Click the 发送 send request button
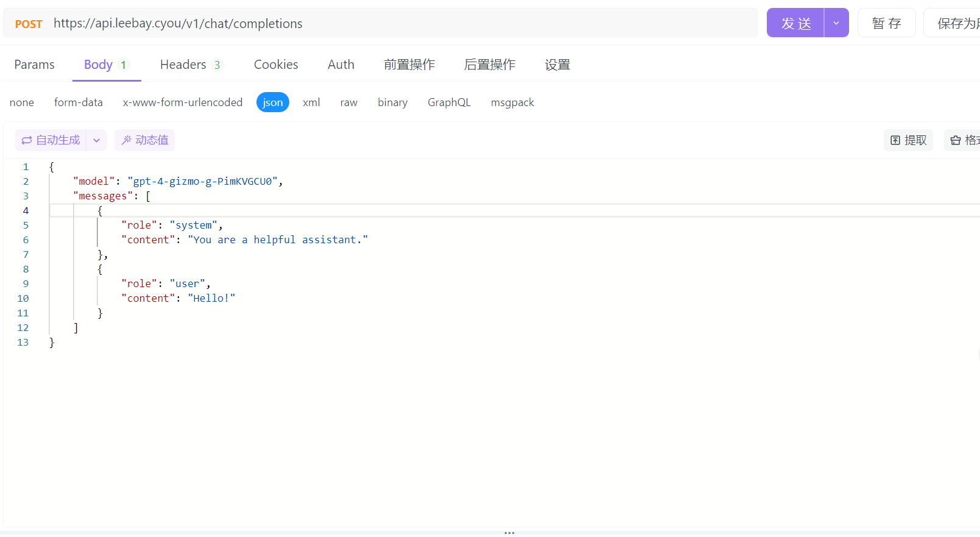The image size is (980, 537). [x=795, y=23]
